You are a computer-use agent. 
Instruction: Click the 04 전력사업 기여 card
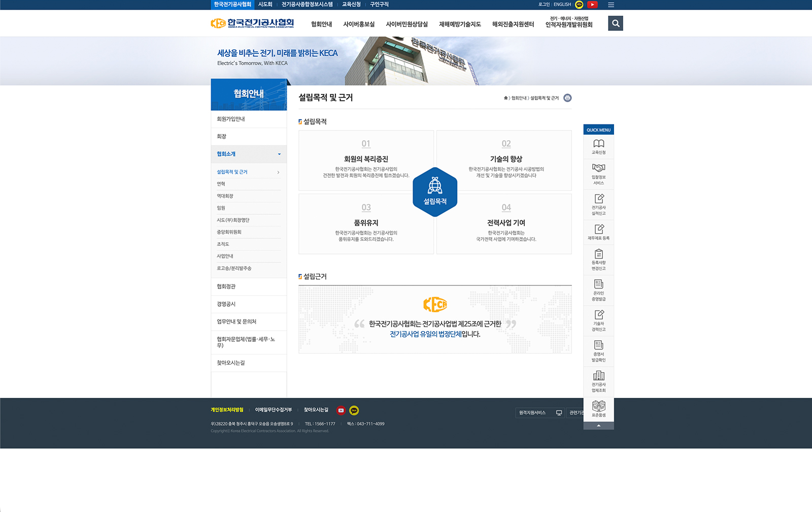click(x=504, y=224)
